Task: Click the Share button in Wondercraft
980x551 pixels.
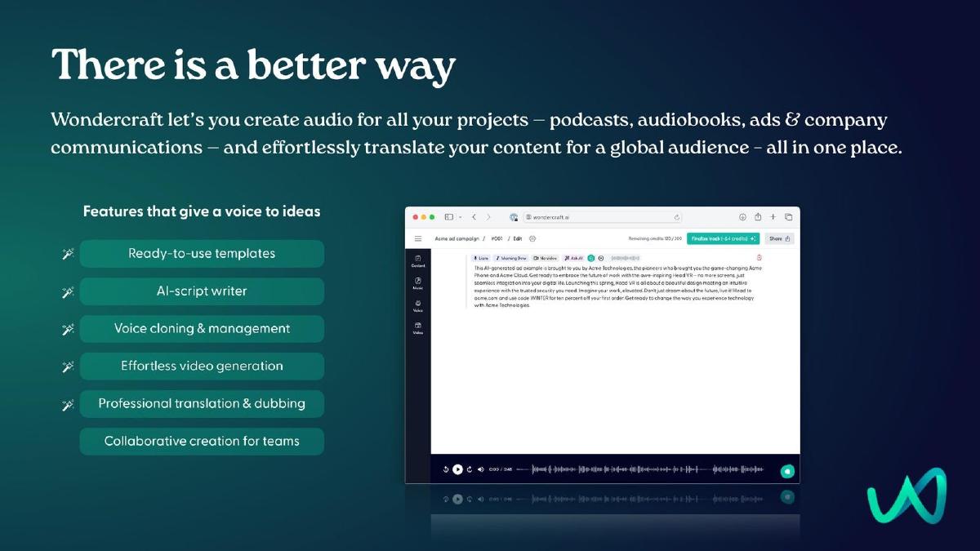Action: 780,238
